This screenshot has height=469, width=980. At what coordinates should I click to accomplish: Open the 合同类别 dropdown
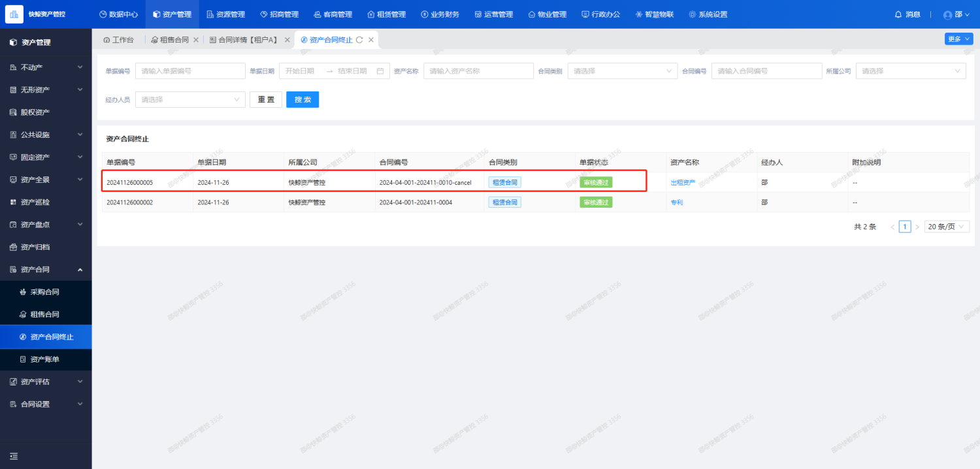point(623,71)
